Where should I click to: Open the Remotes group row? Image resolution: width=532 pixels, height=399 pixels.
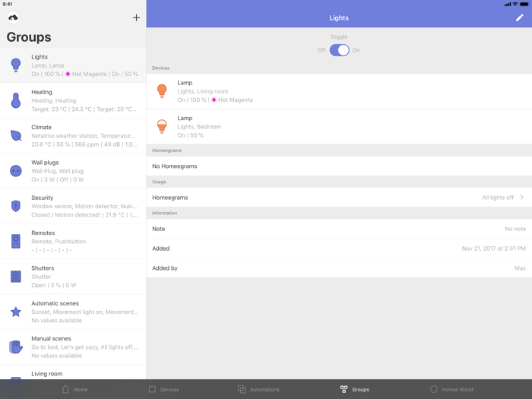coord(73,242)
